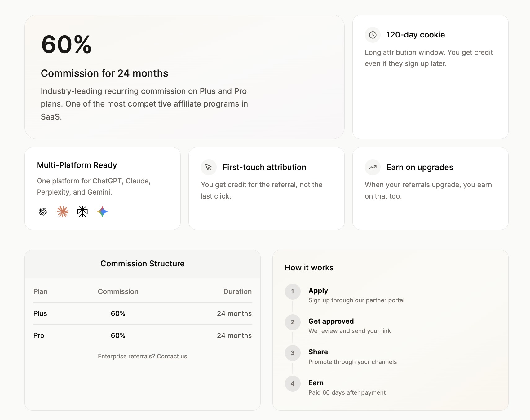The image size is (530, 420).
Task: Click the step 2 circle for Get approved
Action: coord(293,322)
